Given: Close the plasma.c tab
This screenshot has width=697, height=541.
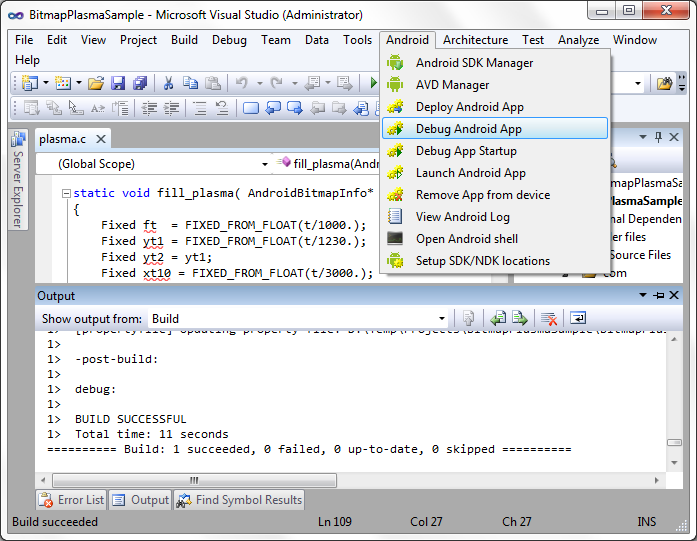Looking at the screenshot, I should click(x=101, y=139).
